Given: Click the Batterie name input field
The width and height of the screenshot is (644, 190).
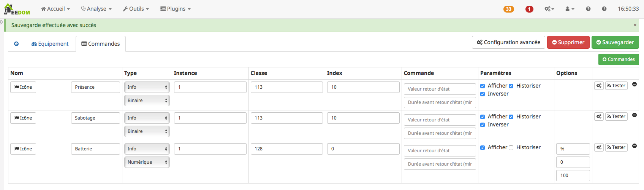Looking at the screenshot, I should (95, 149).
